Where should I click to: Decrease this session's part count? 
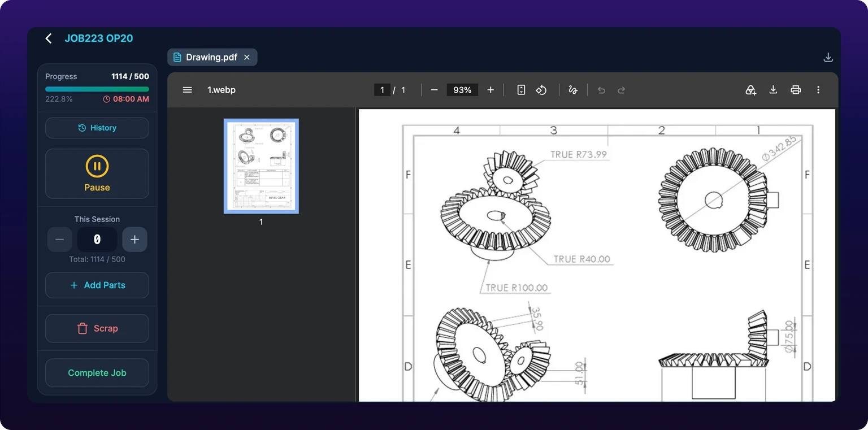pos(59,240)
